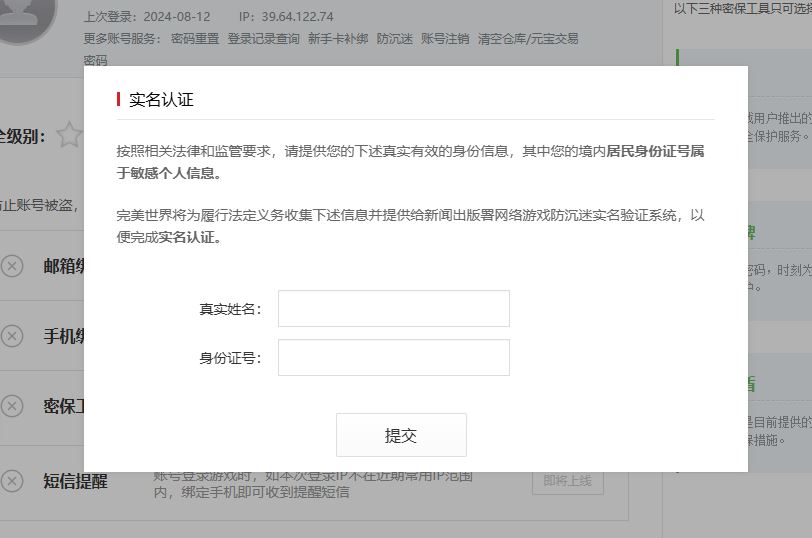Click the security level star icon
This screenshot has height=538, width=812.
69,135
